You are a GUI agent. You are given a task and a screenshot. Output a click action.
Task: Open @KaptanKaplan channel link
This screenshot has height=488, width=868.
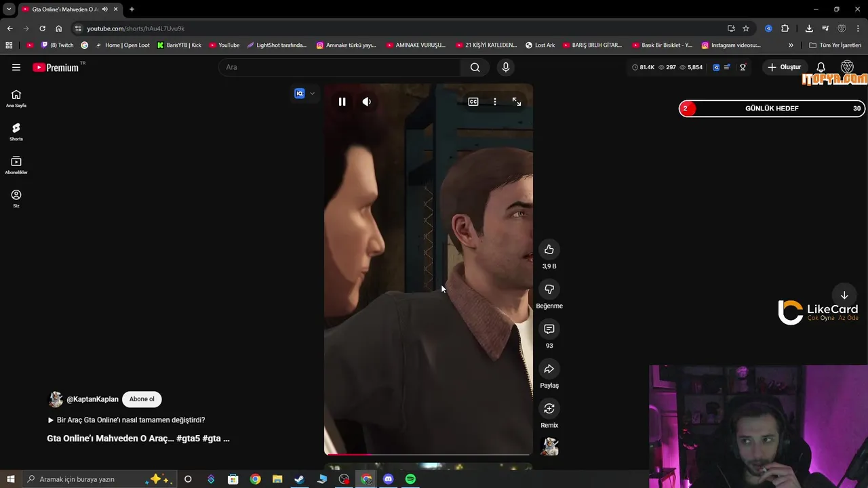click(x=92, y=399)
